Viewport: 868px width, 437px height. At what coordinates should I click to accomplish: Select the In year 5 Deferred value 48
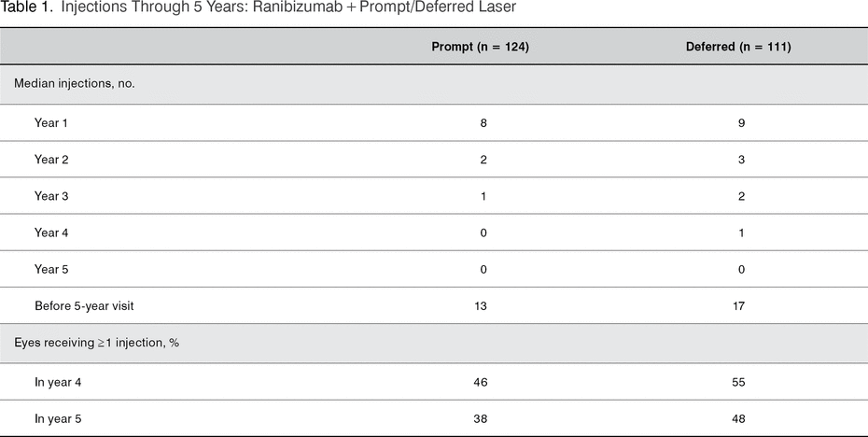[738, 417]
